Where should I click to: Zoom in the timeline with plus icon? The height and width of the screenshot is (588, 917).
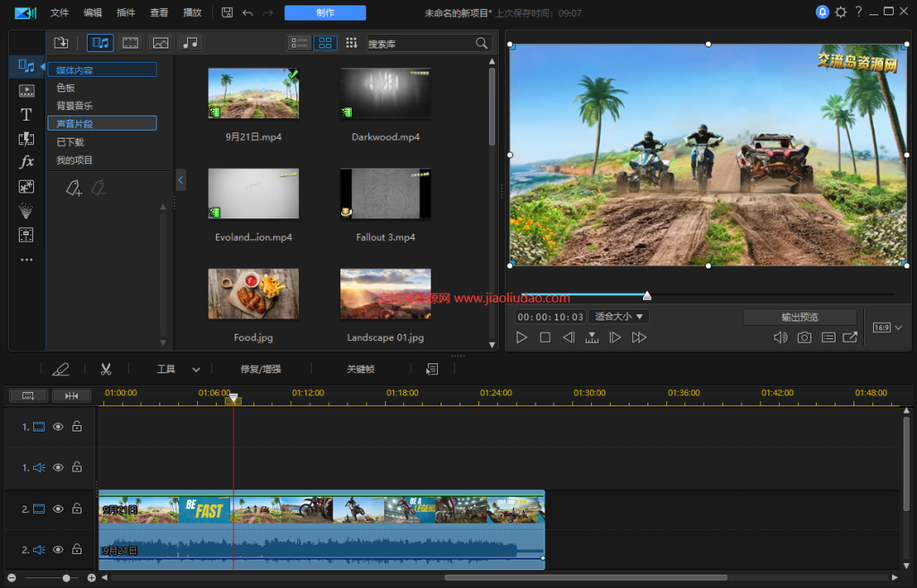tap(91, 578)
